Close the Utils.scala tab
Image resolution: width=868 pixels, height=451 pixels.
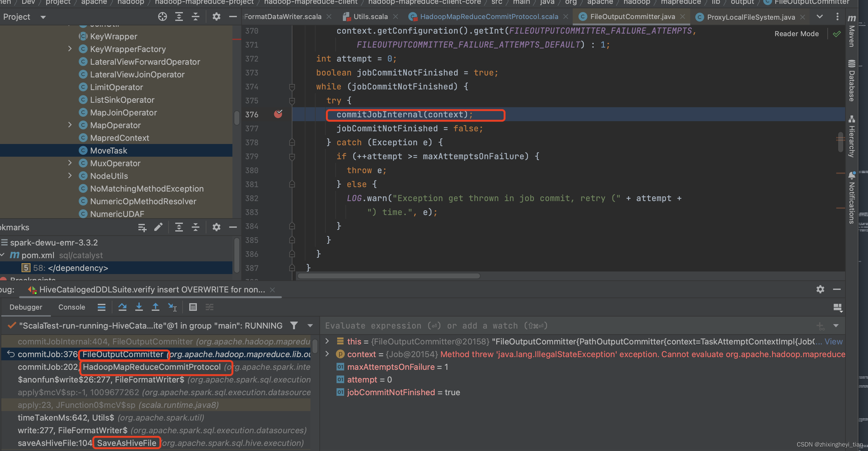pos(396,16)
